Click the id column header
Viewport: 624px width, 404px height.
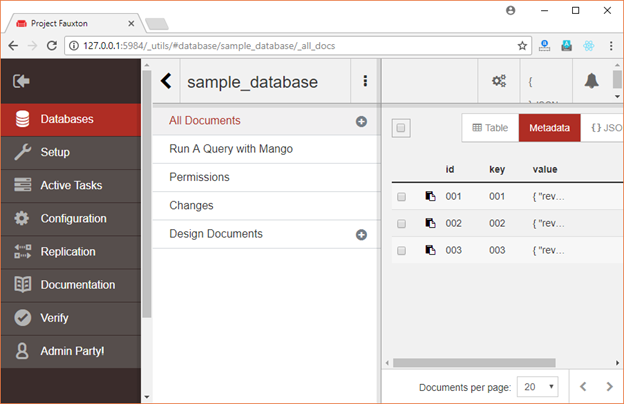click(450, 169)
